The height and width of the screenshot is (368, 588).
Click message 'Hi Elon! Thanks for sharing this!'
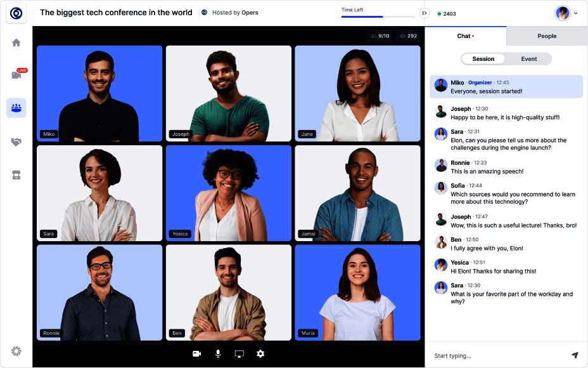(x=493, y=271)
